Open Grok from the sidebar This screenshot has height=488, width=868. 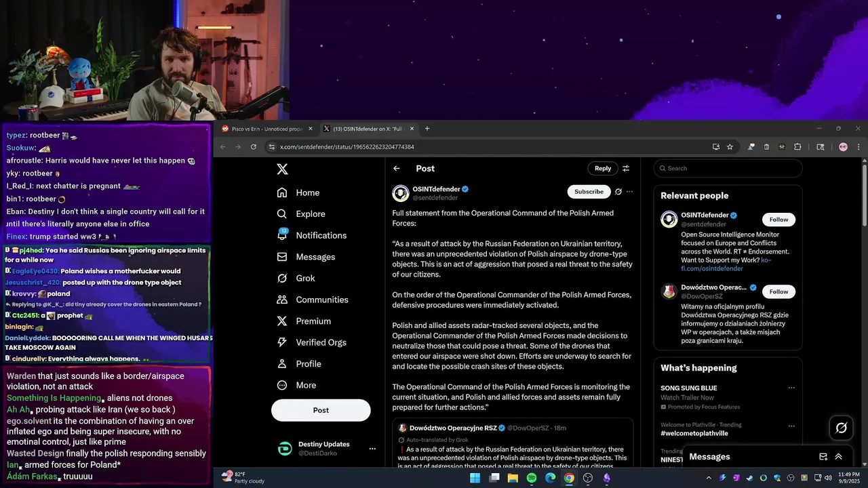(x=296, y=278)
